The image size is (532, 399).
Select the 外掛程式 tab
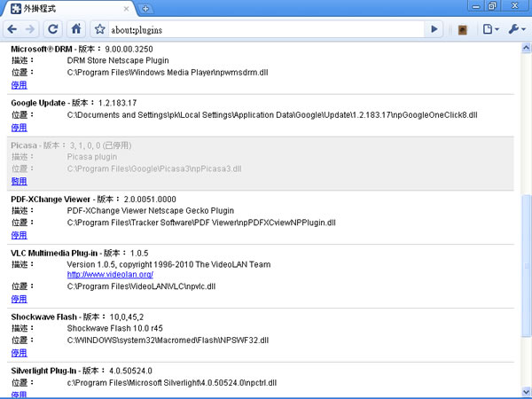point(69,9)
